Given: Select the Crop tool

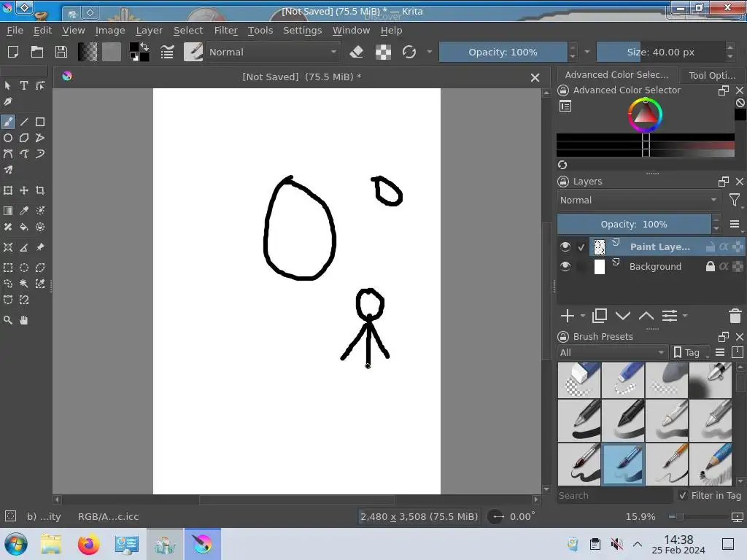Looking at the screenshot, I should tap(40, 190).
